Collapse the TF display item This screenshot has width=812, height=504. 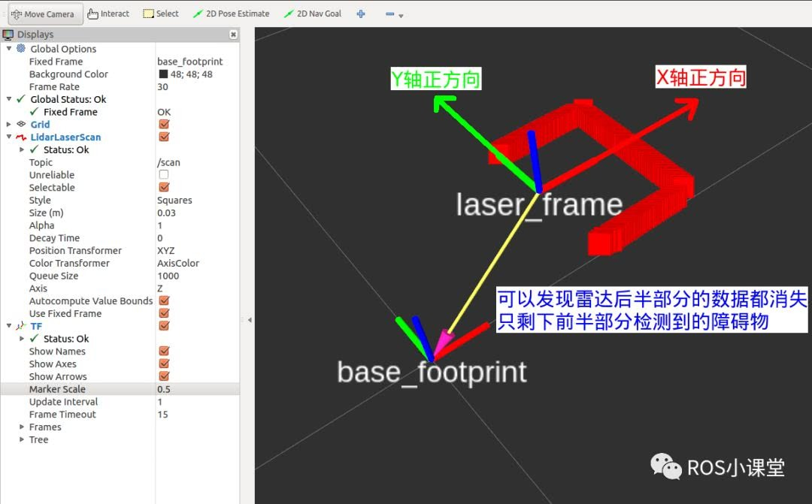tap(9, 325)
